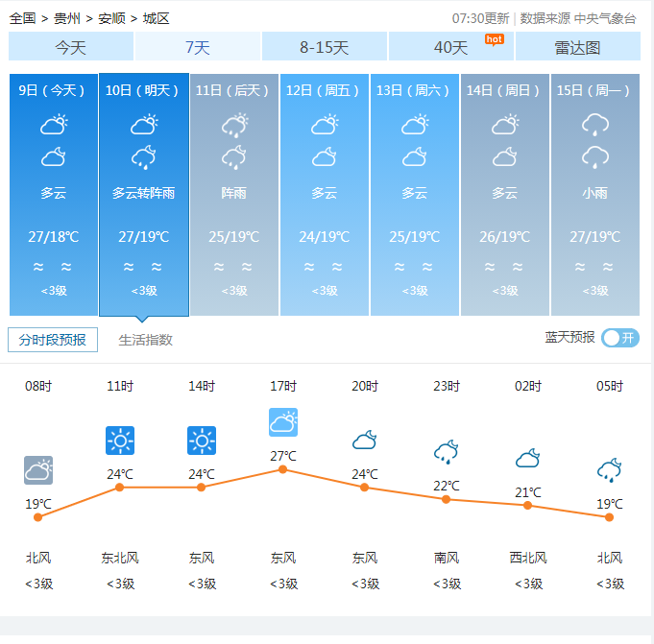Screen dimensions: 654x644
Task: Select the 11日（后天）forecast card
Action: coord(233,195)
